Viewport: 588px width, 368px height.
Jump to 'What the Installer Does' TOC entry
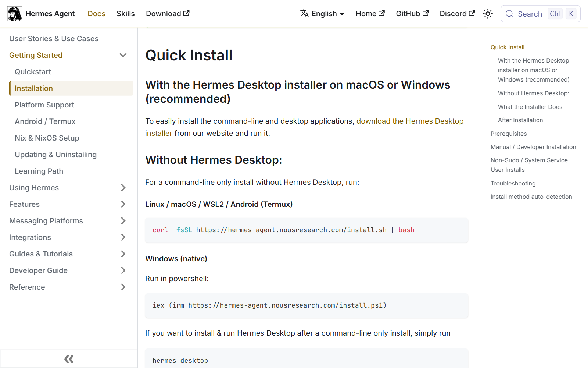[530, 107]
